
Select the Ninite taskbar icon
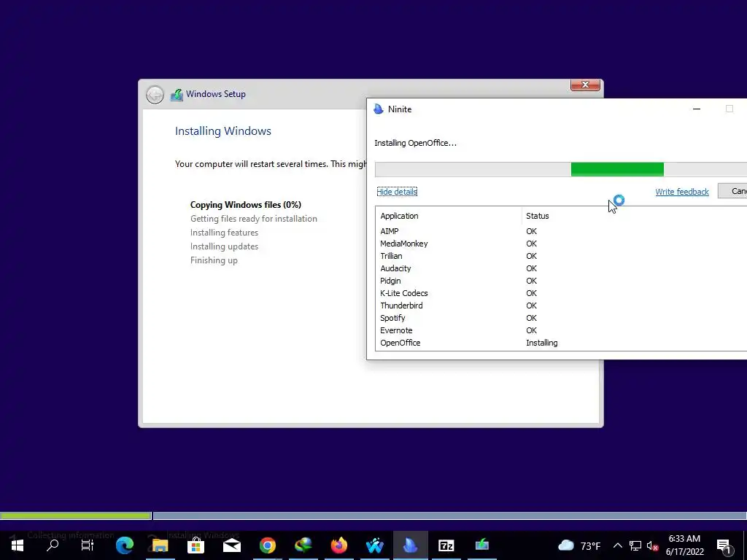pyautogui.click(x=411, y=545)
